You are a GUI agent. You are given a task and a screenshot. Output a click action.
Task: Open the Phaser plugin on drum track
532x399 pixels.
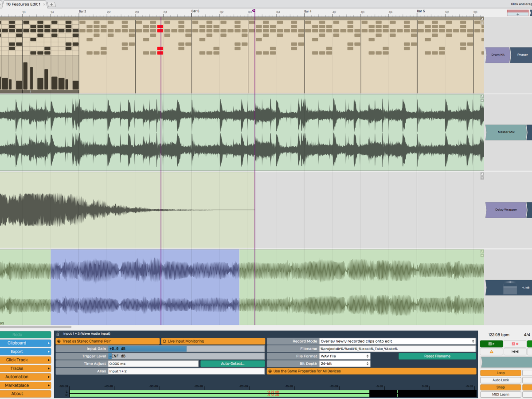pos(522,55)
